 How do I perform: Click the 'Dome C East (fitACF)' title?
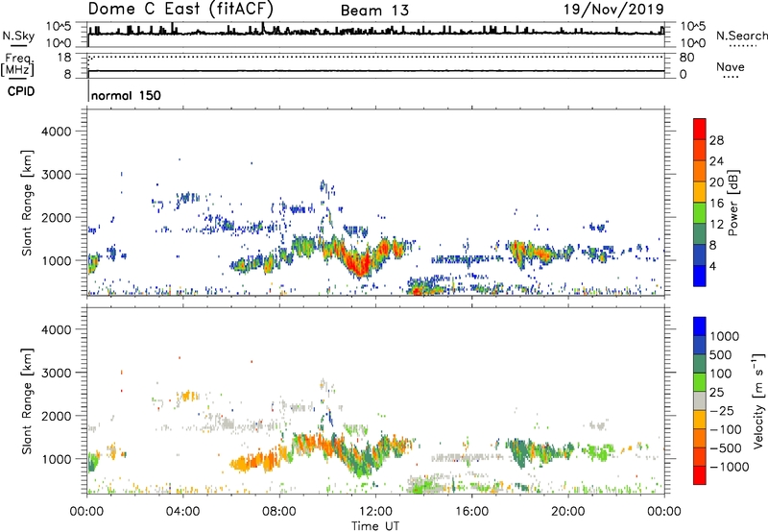180,10
